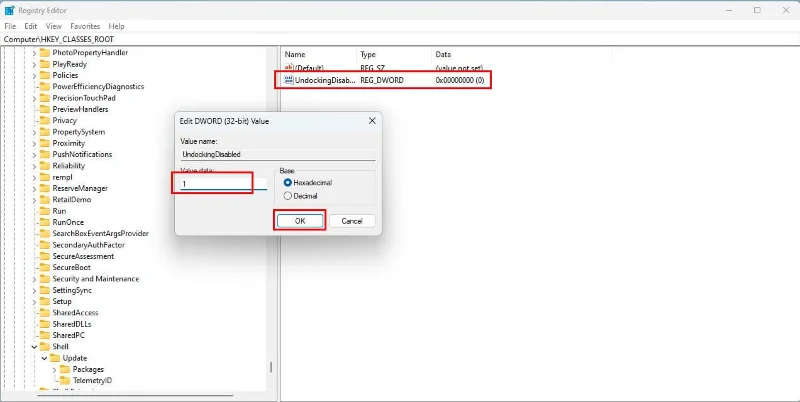Select the PlayReady tree item label
Viewport: 800px width, 402px height.
tap(69, 64)
